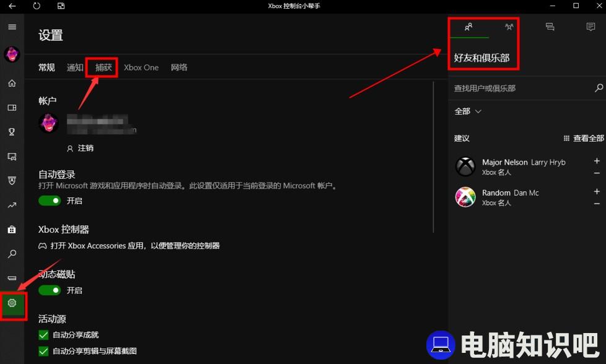Screen dimensions: 606x364
Task: Switch to 通知 settings tab
Action: 75,67
